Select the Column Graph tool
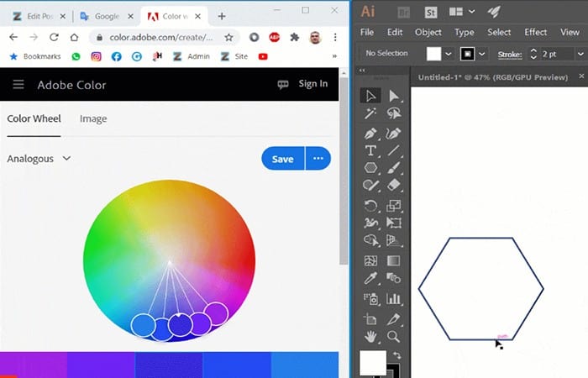 [x=393, y=298]
